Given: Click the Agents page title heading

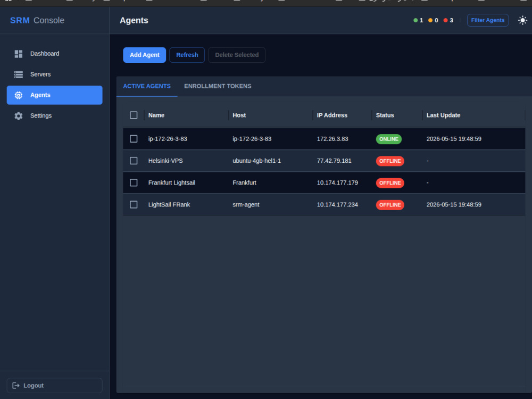Looking at the screenshot, I should click(x=134, y=20).
